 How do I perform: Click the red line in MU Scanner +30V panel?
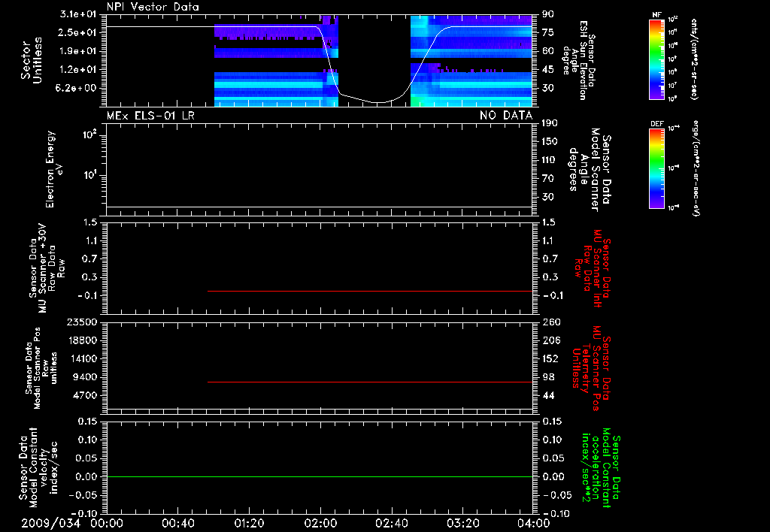(370, 291)
